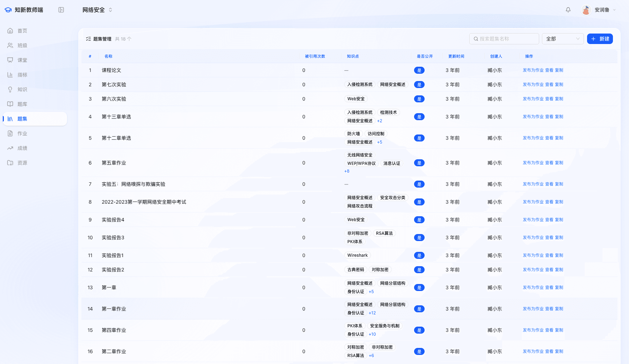Switch course using 网络安全 selector
The height and width of the screenshot is (364, 629).
[x=97, y=10]
